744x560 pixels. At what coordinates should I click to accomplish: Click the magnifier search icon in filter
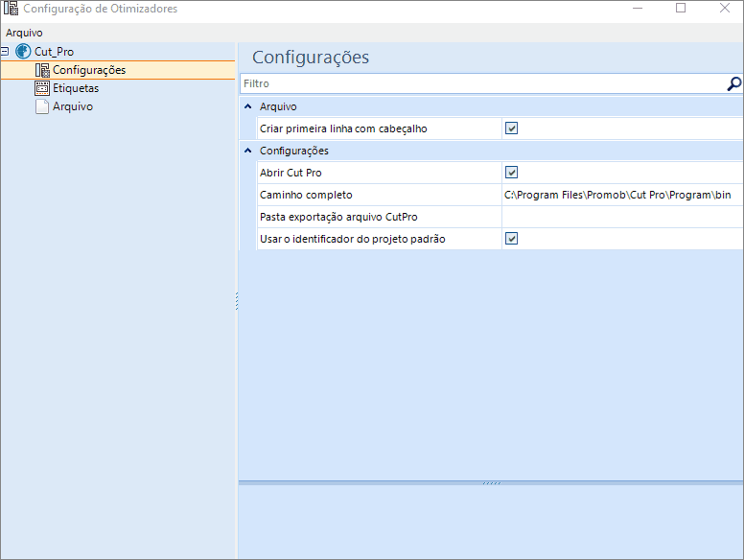[733, 84]
